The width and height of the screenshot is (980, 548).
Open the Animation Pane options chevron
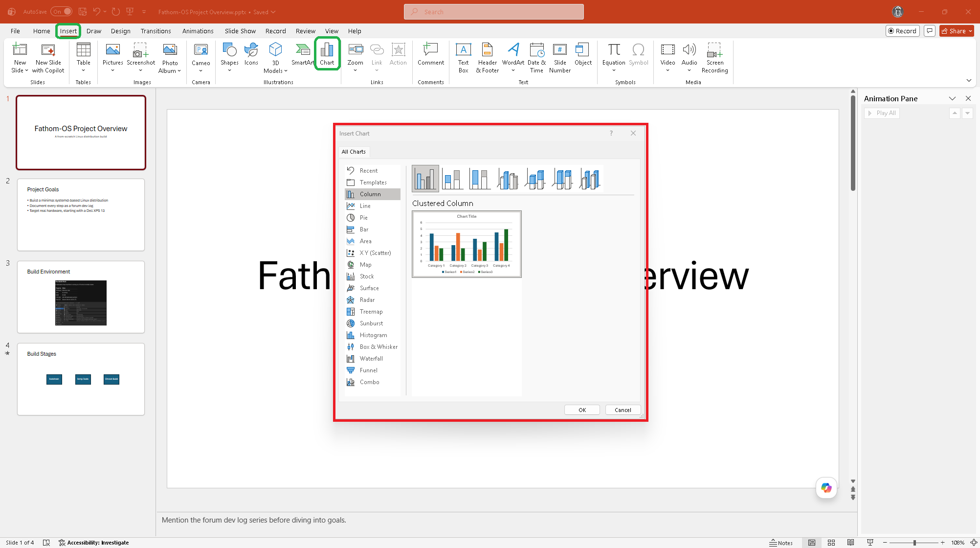coord(952,98)
